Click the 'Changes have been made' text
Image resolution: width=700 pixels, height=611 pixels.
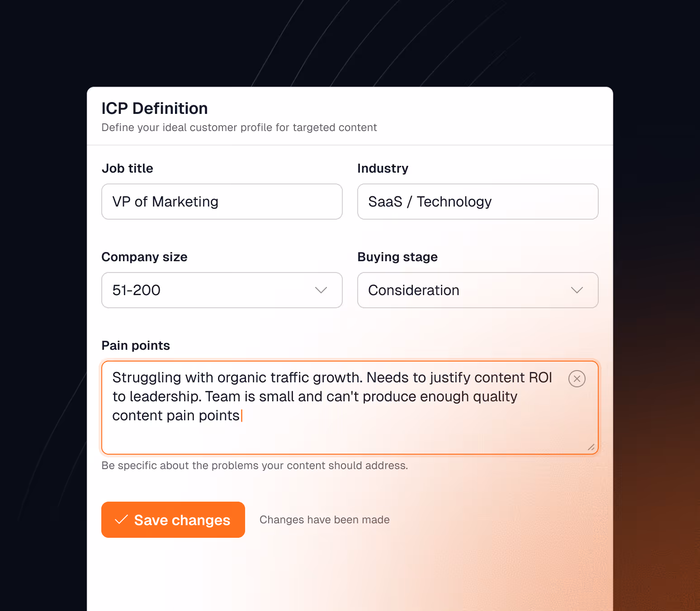324,520
